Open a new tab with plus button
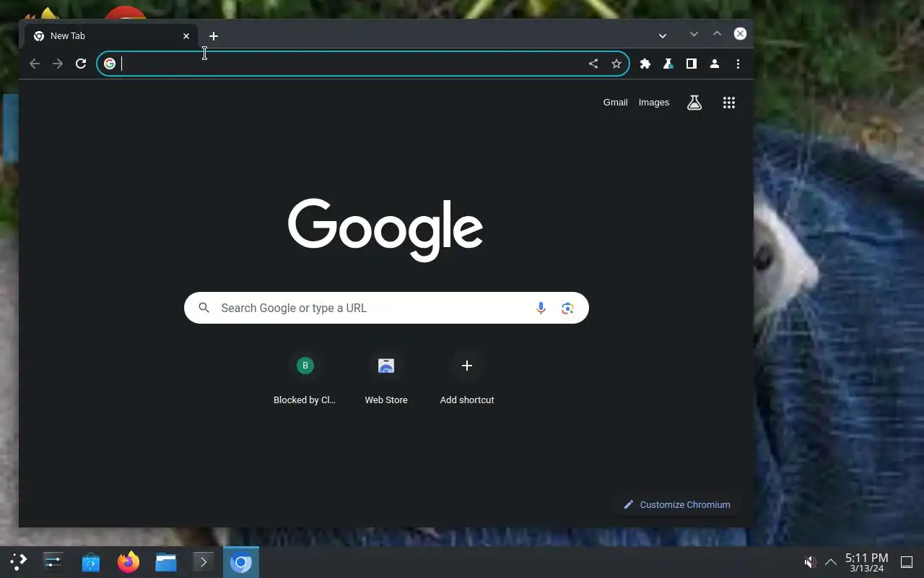 click(x=214, y=35)
